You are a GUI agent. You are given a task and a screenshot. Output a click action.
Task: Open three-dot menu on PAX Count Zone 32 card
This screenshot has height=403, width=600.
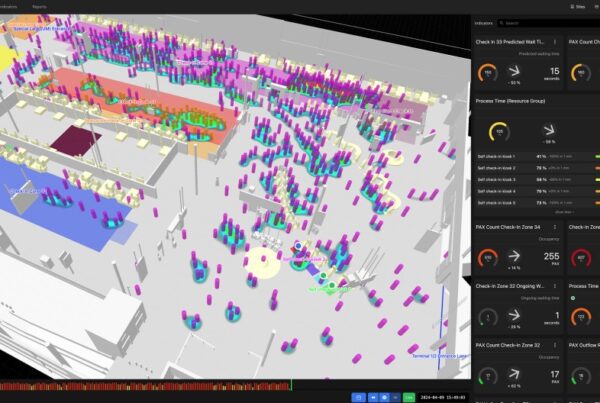556,345
